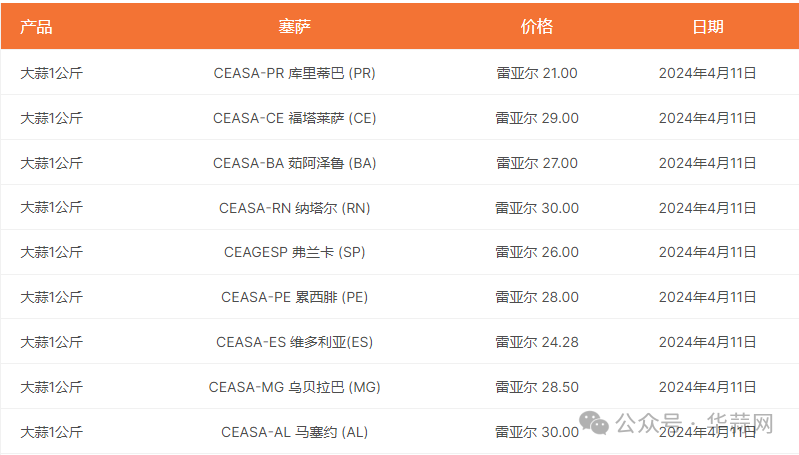Select CEASA-ES 维多利亚(ES) cell
This screenshot has width=799, height=455.
[295, 342]
